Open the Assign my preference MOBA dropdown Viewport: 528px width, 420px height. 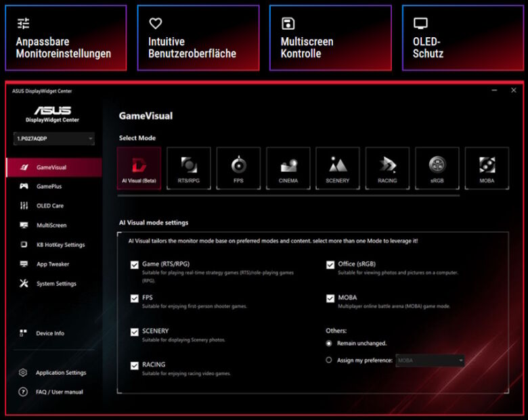[x=430, y=360]
